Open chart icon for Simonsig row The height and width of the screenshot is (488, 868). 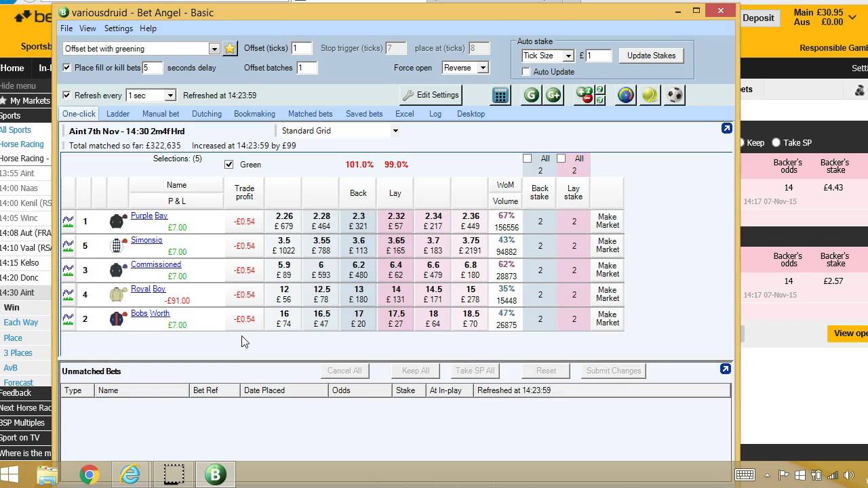(x=68, y=245)
